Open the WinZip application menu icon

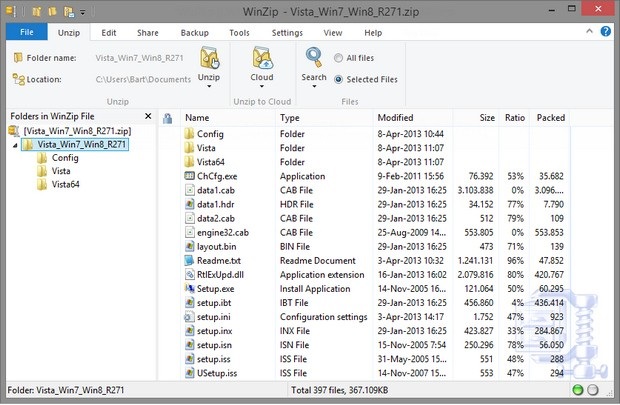tap(11, 11)
